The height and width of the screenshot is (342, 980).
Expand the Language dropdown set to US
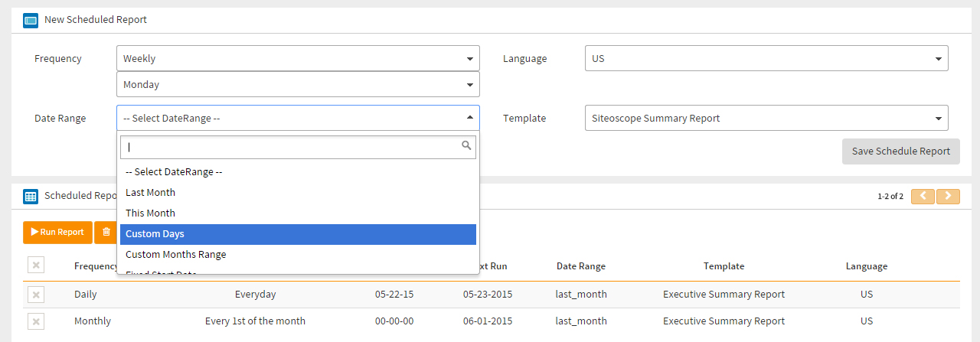[766, 58]
